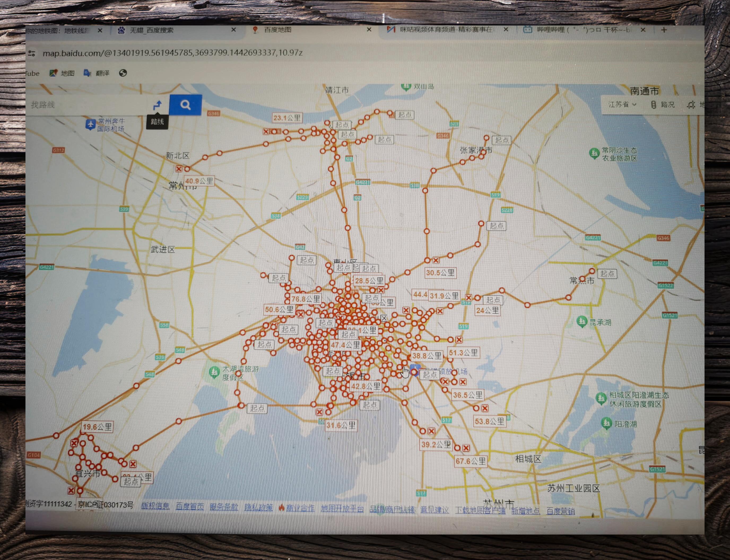Open the 服务条款 footer link
Screen dimensions: 730x560
coord(224,507)
